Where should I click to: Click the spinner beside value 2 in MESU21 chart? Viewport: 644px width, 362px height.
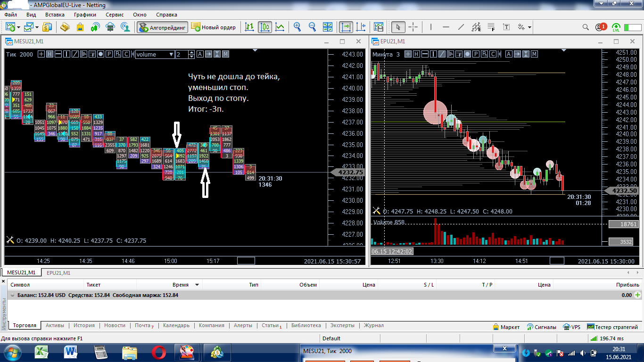(x=191, y=54)
